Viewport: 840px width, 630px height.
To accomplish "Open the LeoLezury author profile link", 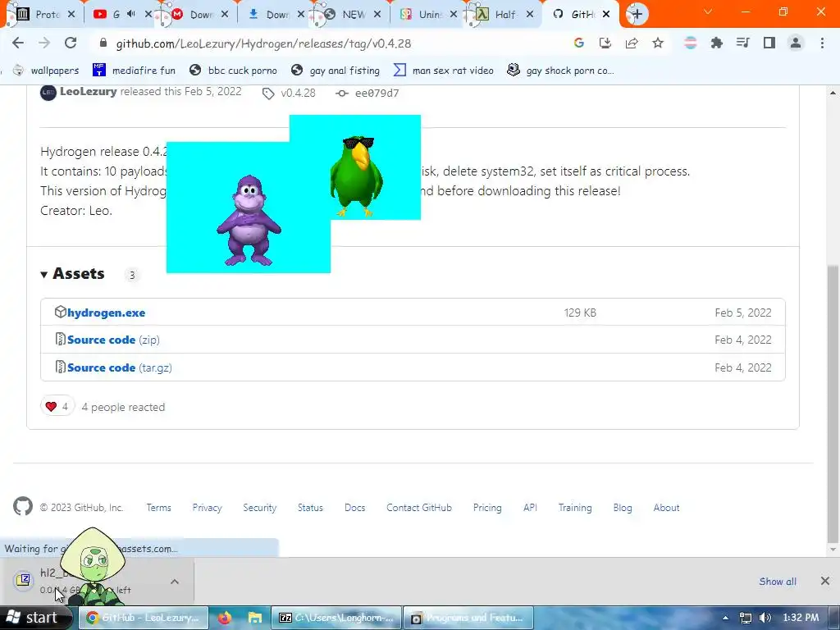I will coord(89,92).
